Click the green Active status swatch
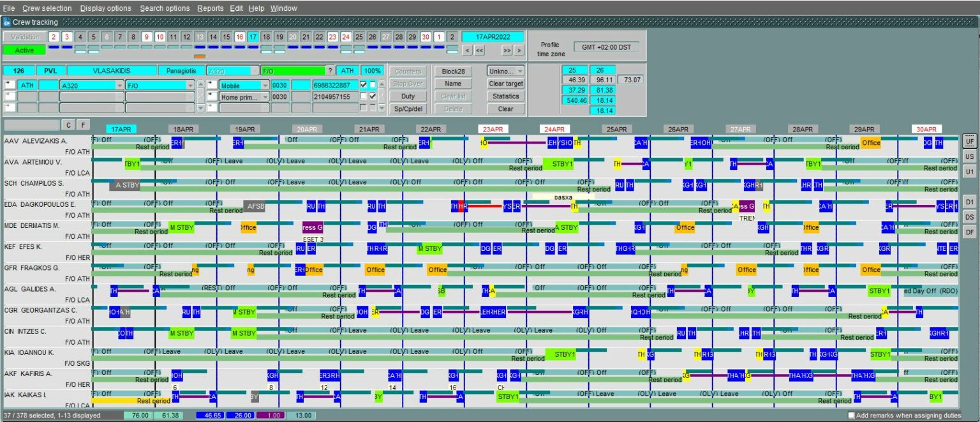Screen dimensions: 980x422 point(24,49)
